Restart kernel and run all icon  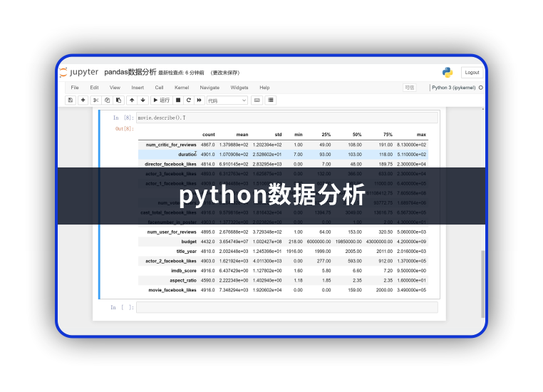click(x=200, y=100)
